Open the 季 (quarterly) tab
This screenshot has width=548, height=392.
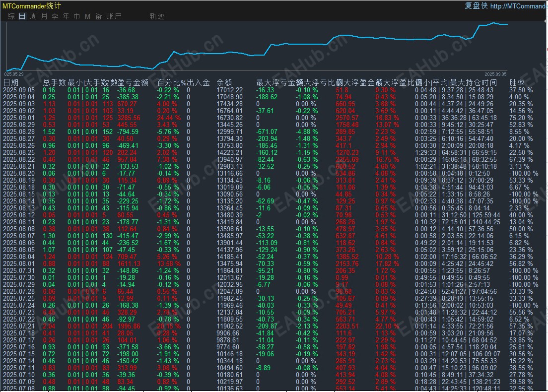point(55,16)
